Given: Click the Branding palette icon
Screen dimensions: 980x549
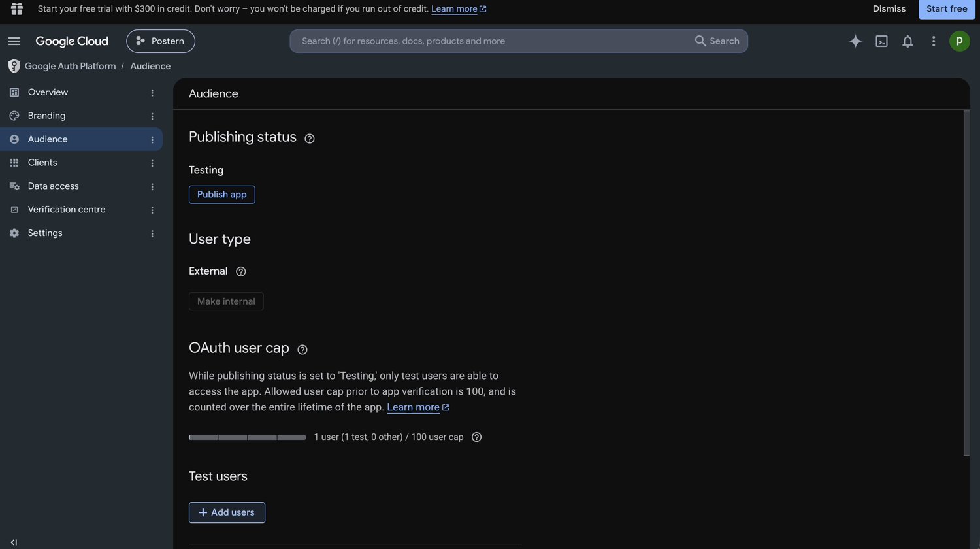Looking at the screenshot, I should point(14,116).
